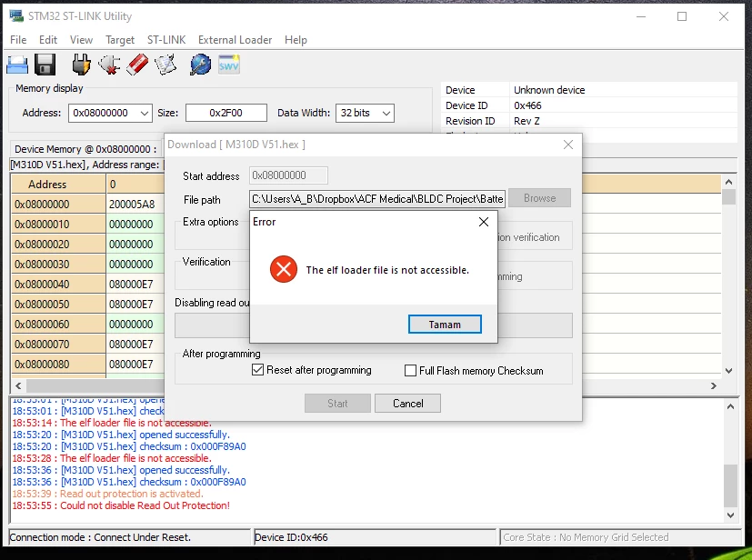Close the Error dialog with X
This screenshot has width=752, height=560.
(484, 222)
